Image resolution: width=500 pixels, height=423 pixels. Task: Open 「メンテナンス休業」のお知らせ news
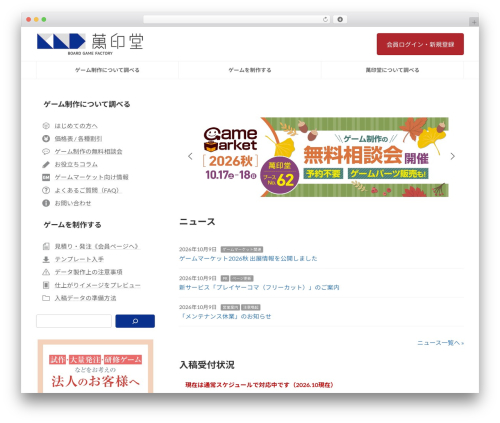click(x=225, y=316)
